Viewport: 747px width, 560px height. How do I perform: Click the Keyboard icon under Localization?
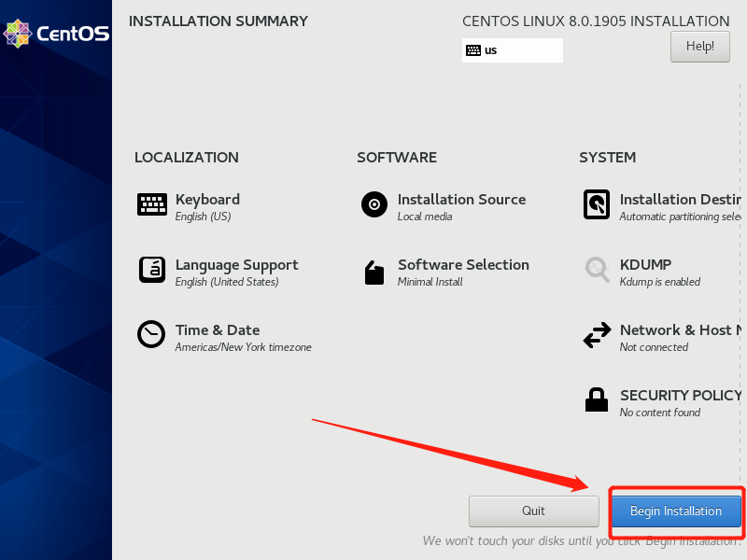pos(152,204)
